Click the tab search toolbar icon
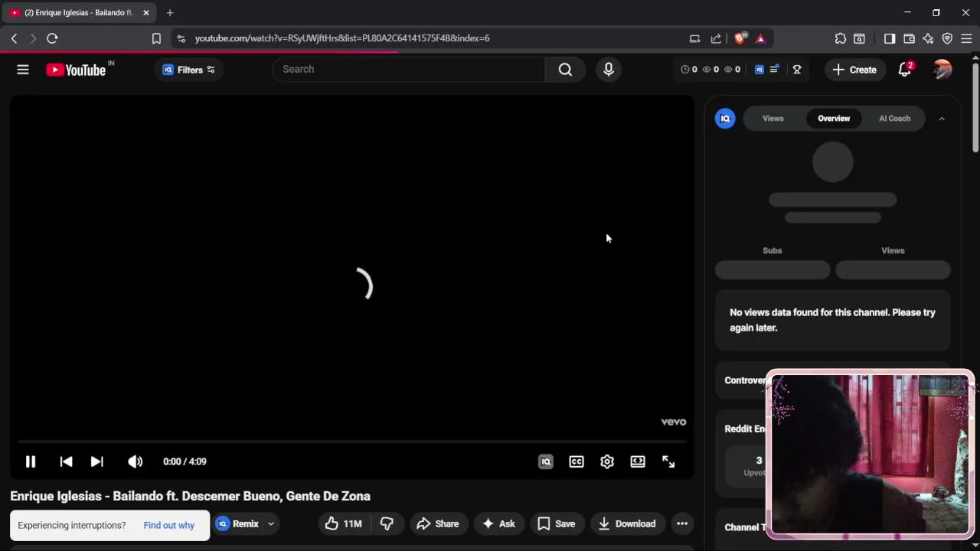Image resolution: width=980 pixels, height=551 pixels. 860,38
